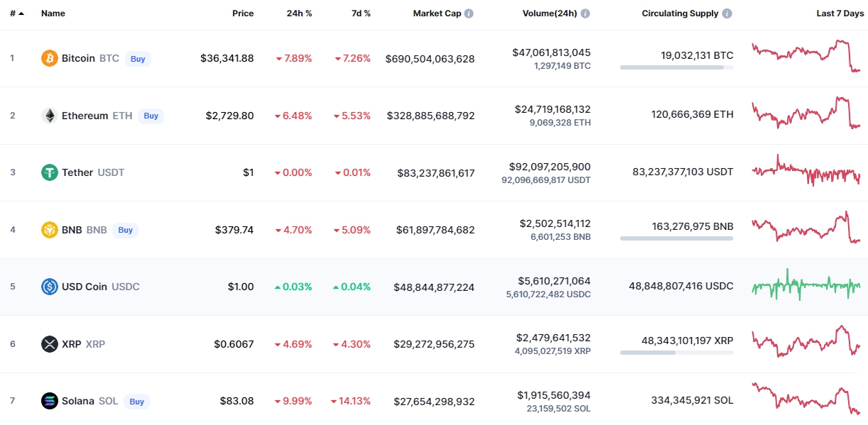Click the Ethereum diamond logo icon

click(50, 116)
